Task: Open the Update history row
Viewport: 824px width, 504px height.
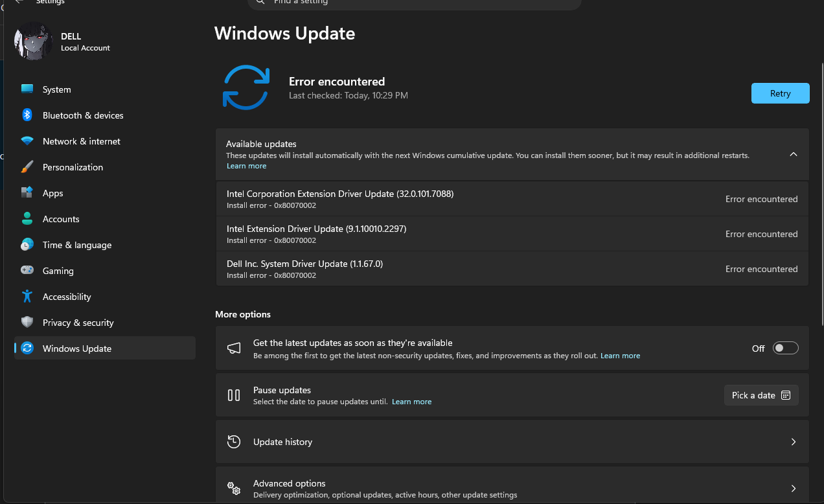Action: (x=512, y=442)
